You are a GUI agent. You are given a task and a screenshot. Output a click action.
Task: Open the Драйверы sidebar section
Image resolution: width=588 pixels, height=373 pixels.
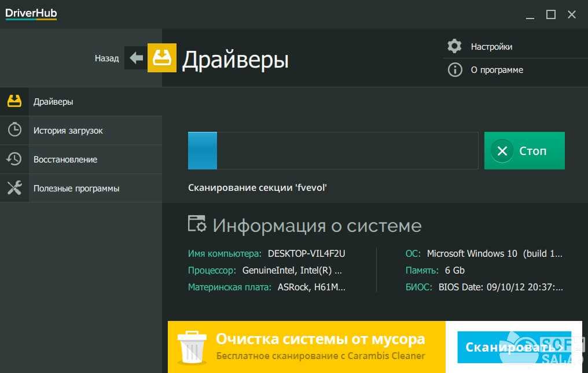(x=53, y=102)
